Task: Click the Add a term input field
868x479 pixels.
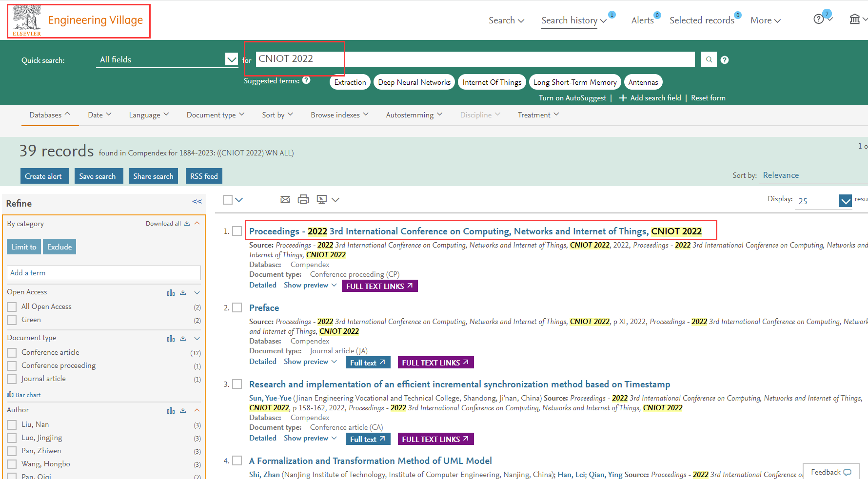Action: pyautogui.click(x=103, y=273)
